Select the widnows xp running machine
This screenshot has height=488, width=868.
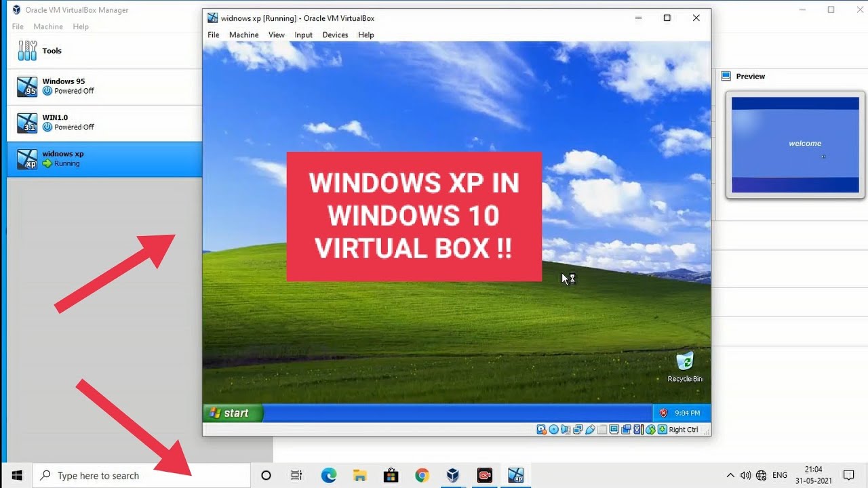(104, 159)
